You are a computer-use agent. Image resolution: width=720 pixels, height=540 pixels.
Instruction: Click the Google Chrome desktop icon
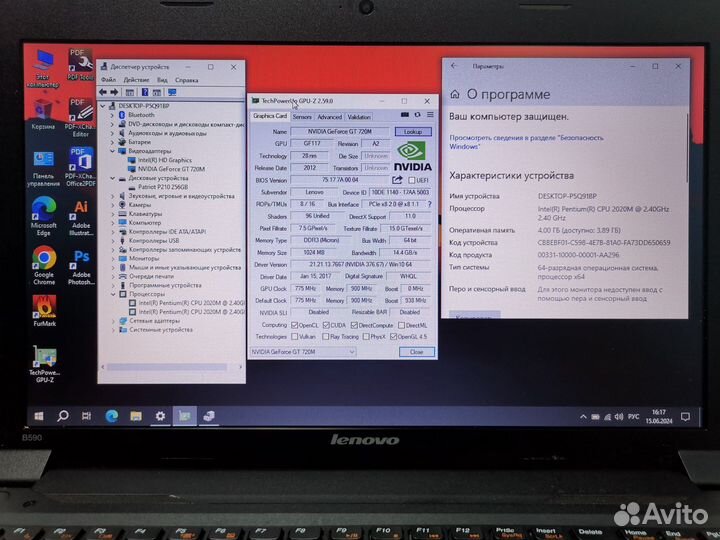[44, 258]
